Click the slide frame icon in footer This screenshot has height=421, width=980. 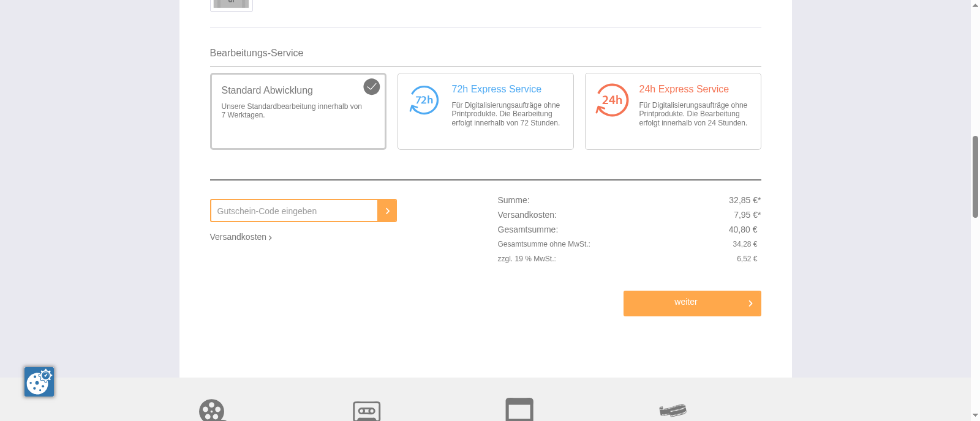click(519, 409)
